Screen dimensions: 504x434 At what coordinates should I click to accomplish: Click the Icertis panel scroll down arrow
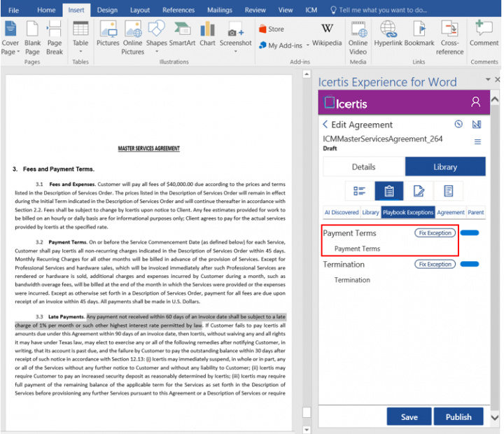pyautogui.click(x=496, y=418)
